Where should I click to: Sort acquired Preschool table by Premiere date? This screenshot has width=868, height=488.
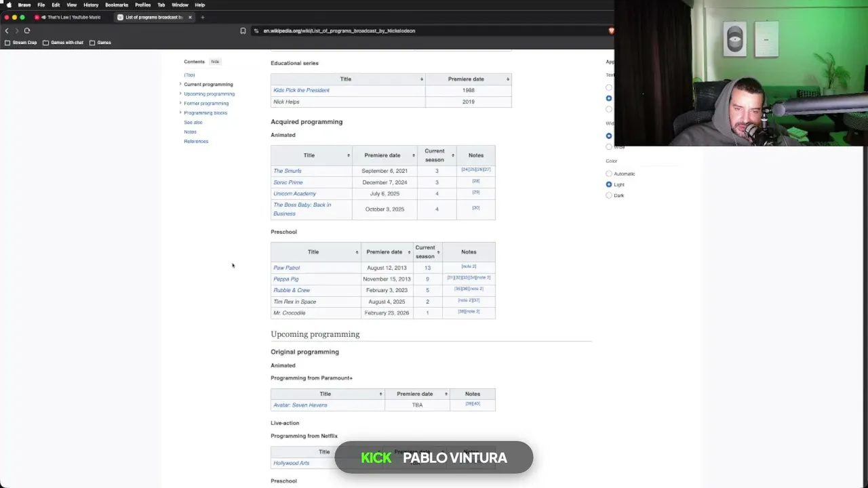coord(409,252)
